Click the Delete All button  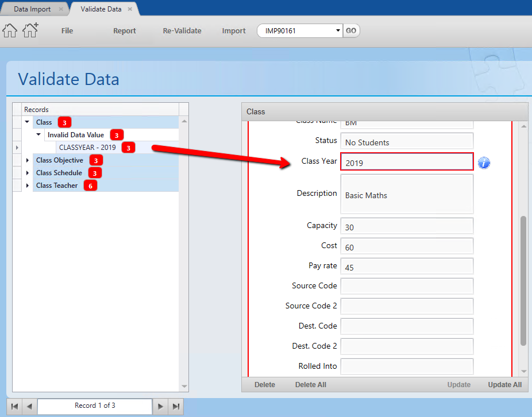click(x=310, y=385)
